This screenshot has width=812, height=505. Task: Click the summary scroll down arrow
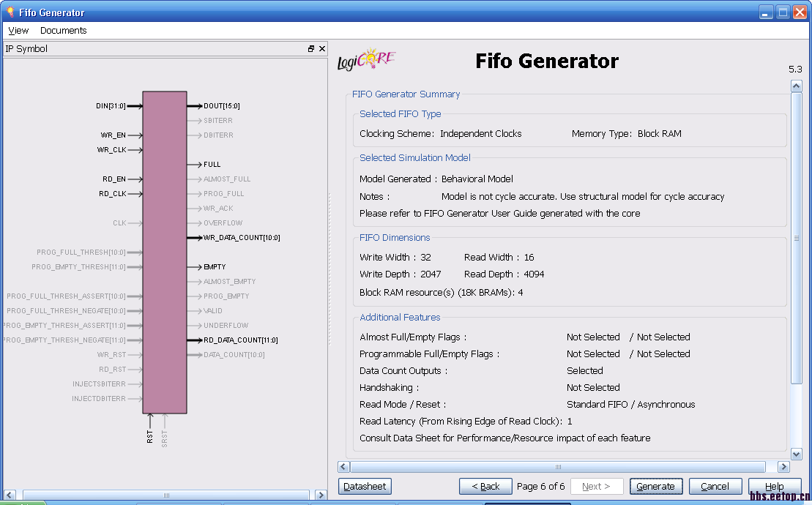[797, 454]
